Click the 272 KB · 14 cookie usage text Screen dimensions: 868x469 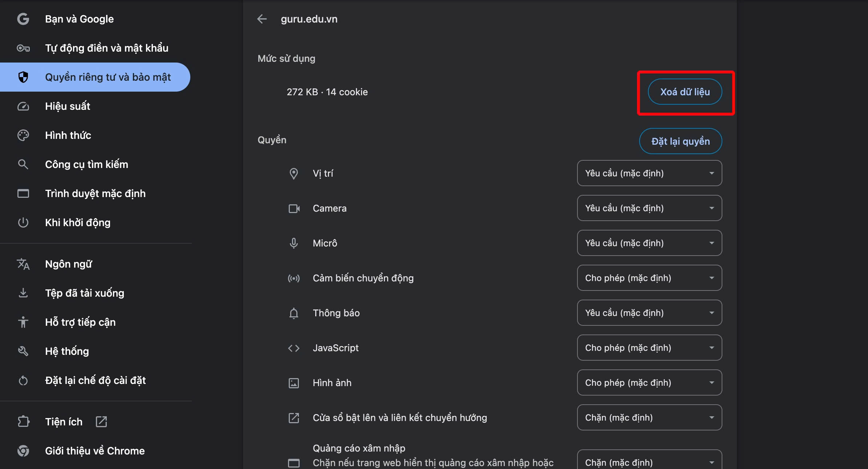coord(327,92)
